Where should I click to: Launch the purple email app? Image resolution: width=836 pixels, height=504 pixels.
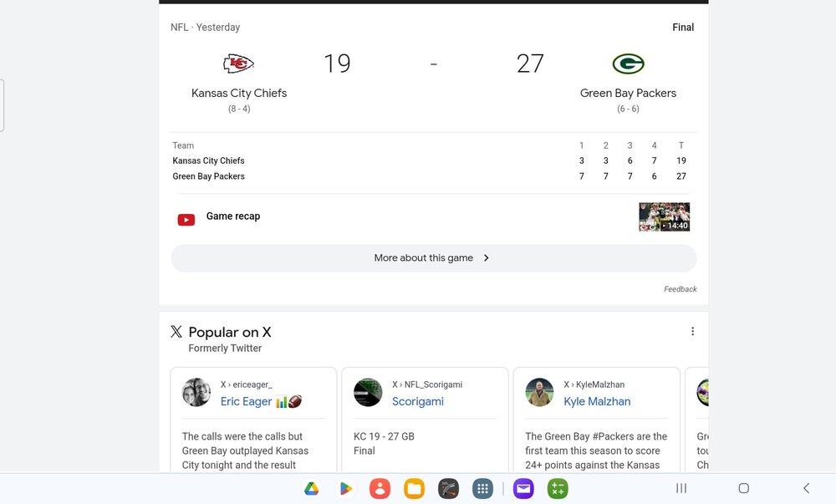pos(523,489)
